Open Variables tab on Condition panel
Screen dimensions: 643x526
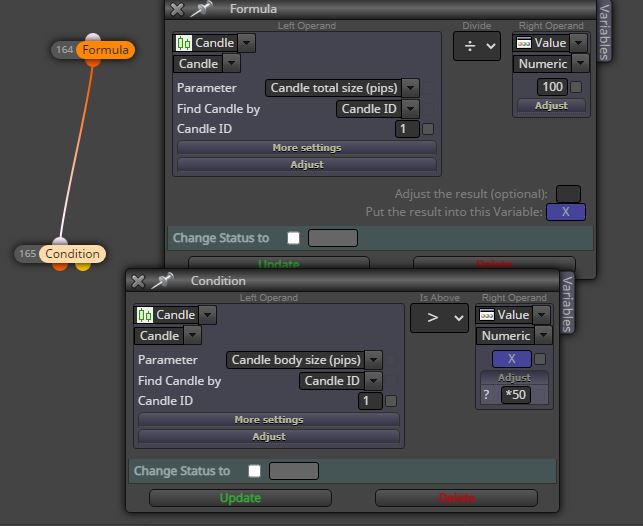[x=567, y=304]
